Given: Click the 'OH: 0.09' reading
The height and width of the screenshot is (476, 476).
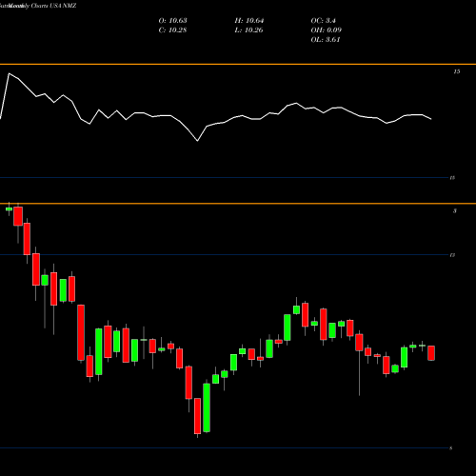Looking at the screenshot, I should point(327,30).
